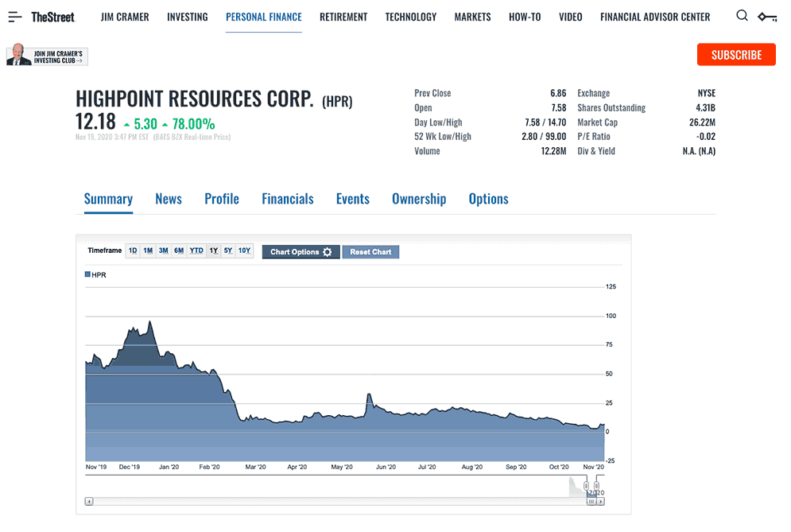Click the Reset Chart button
This screenshot has width=791, height=532.
tap(370, 252)
